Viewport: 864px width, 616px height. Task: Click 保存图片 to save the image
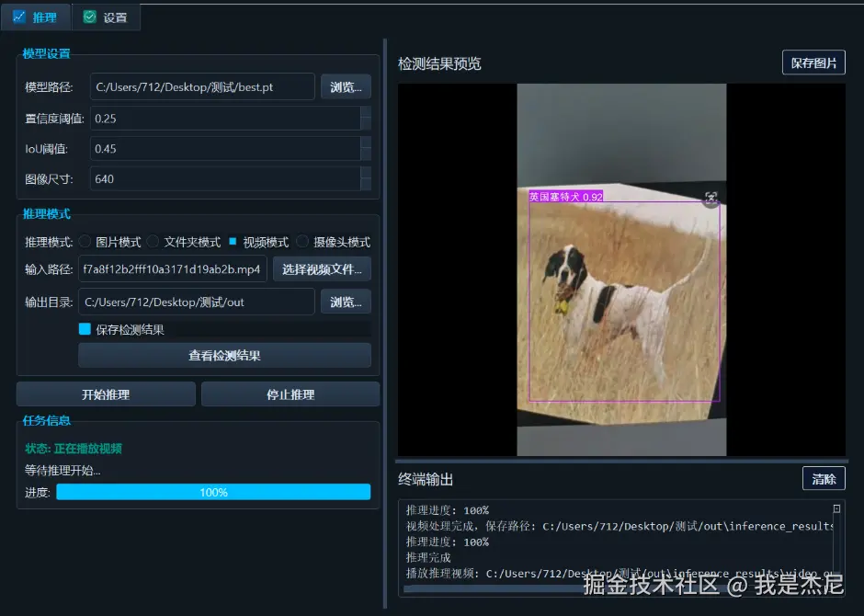pos(813,63)
